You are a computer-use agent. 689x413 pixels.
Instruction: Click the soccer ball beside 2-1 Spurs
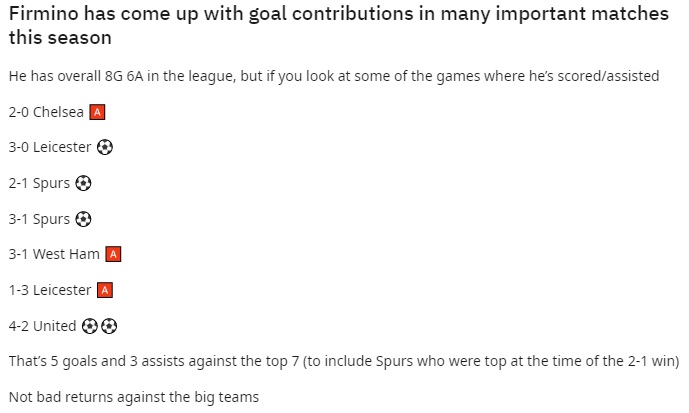tap(83, 183)
